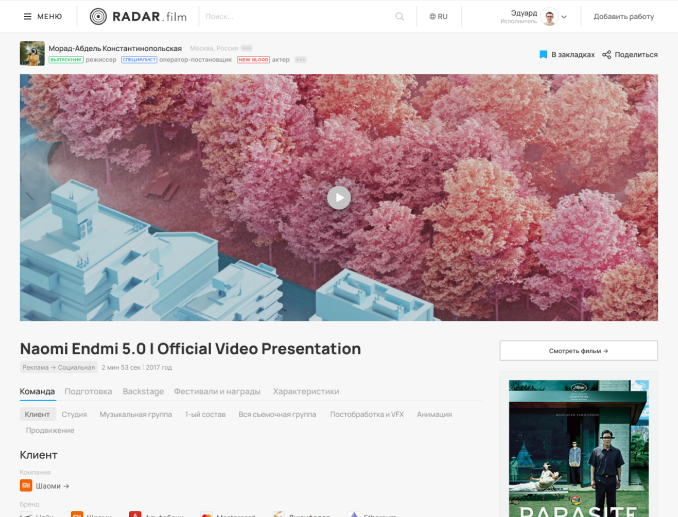The width and height of the screenshot is (678, 517).
Task: Click the Поделиться share icon
Action: pos(606,54)
